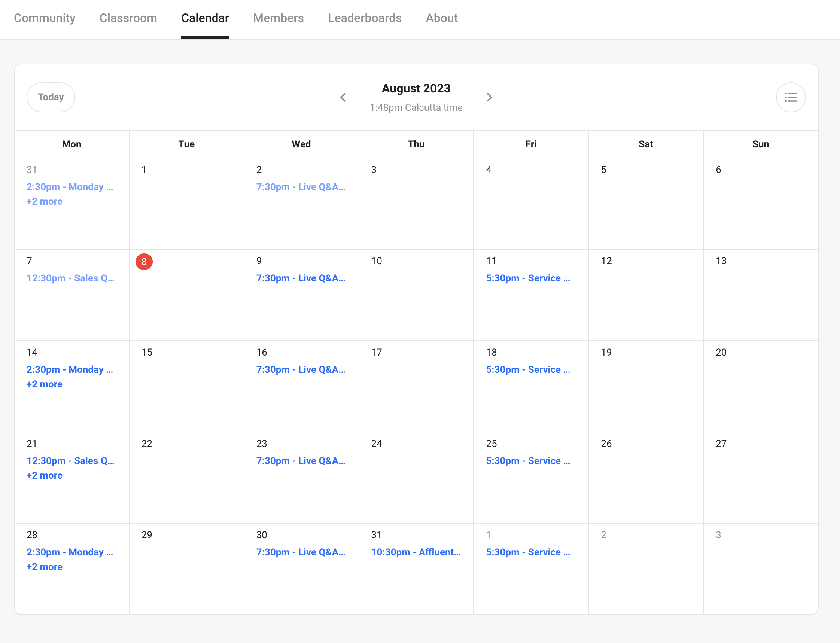Select today's date, the red 8
Viewport: 840px width, 643px height.
[144, 261]
